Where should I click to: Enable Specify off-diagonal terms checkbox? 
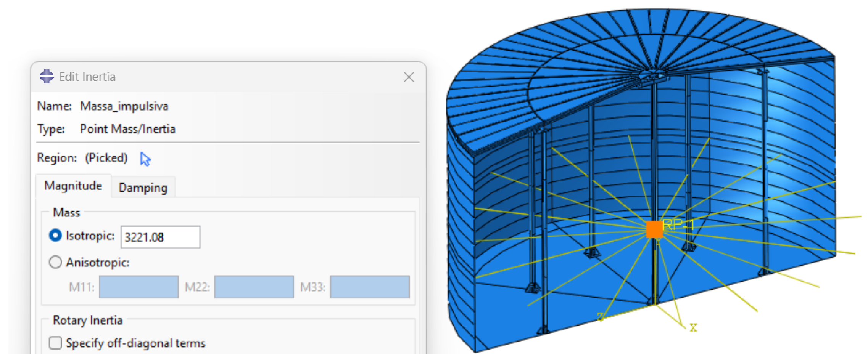[55, 343]
